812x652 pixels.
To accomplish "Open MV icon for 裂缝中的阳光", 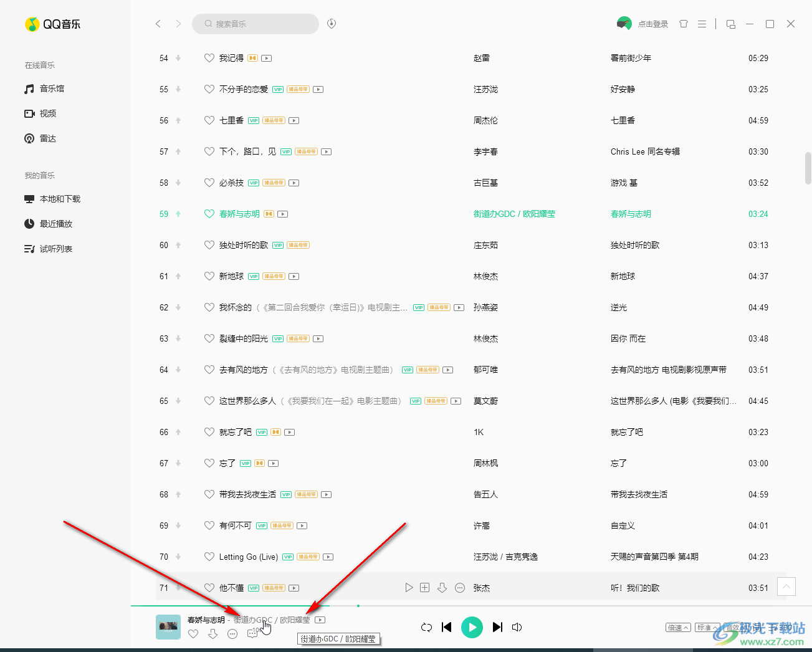I will (x=318, y=338).
